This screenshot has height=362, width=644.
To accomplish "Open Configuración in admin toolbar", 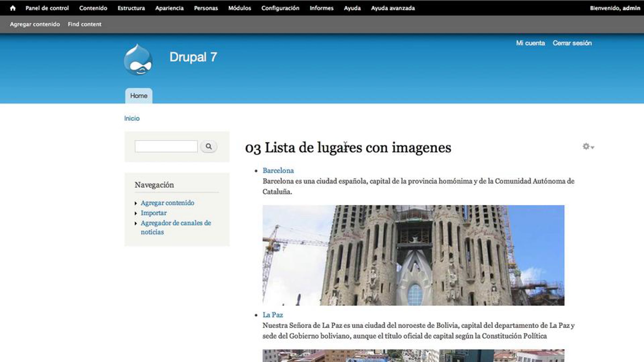I will click(x=280, y=8).
